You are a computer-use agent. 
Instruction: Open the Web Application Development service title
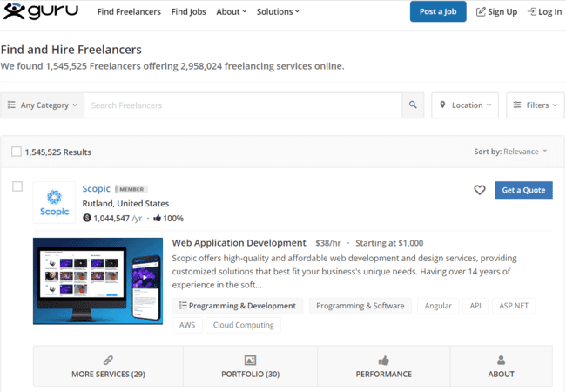point(239,243)
